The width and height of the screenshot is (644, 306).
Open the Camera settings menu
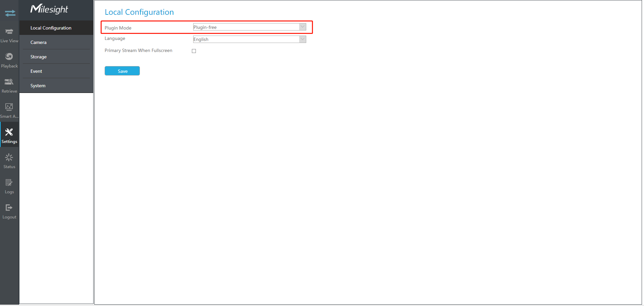coord(56,42)
